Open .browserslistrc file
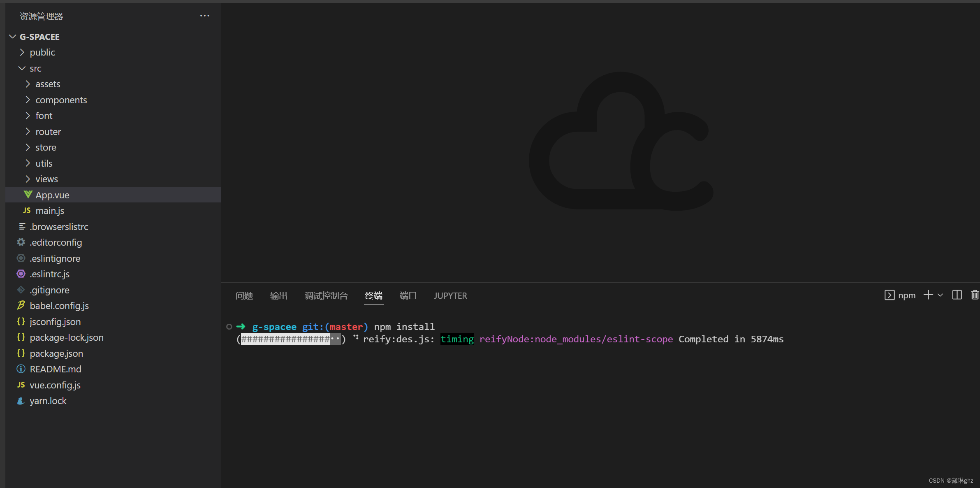This screenshot has height=488, width=980. click(113, 227)
